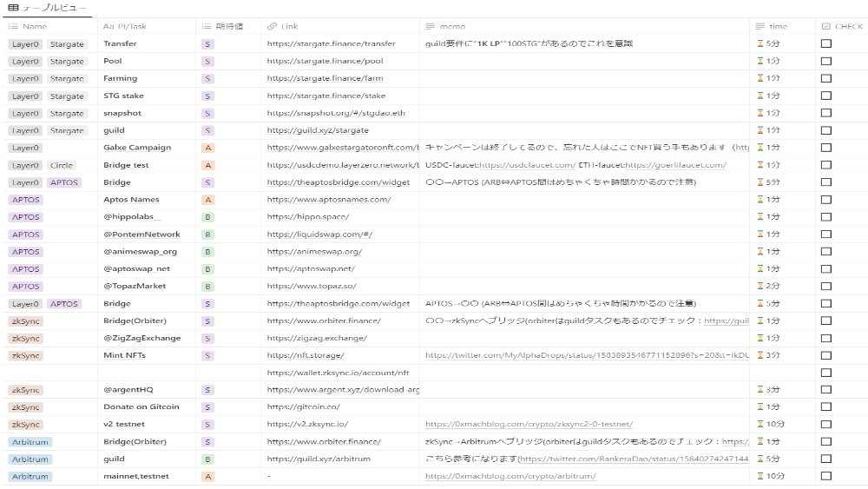Click the Link column header

[x=282, y=26]
